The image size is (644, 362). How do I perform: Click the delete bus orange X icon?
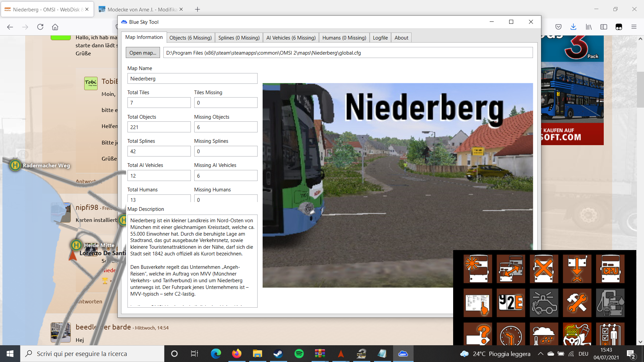[544, 268]
